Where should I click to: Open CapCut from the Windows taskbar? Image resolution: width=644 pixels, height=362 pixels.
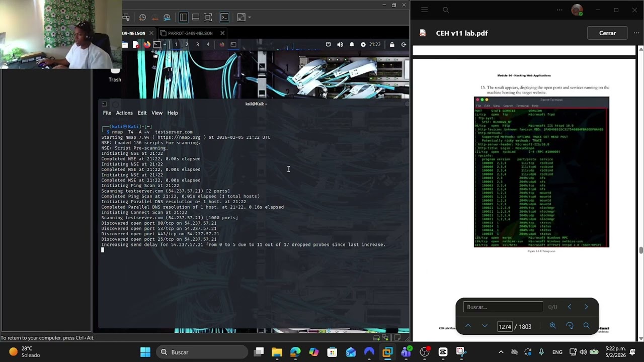pyautogui.click(x=443, y=352)
